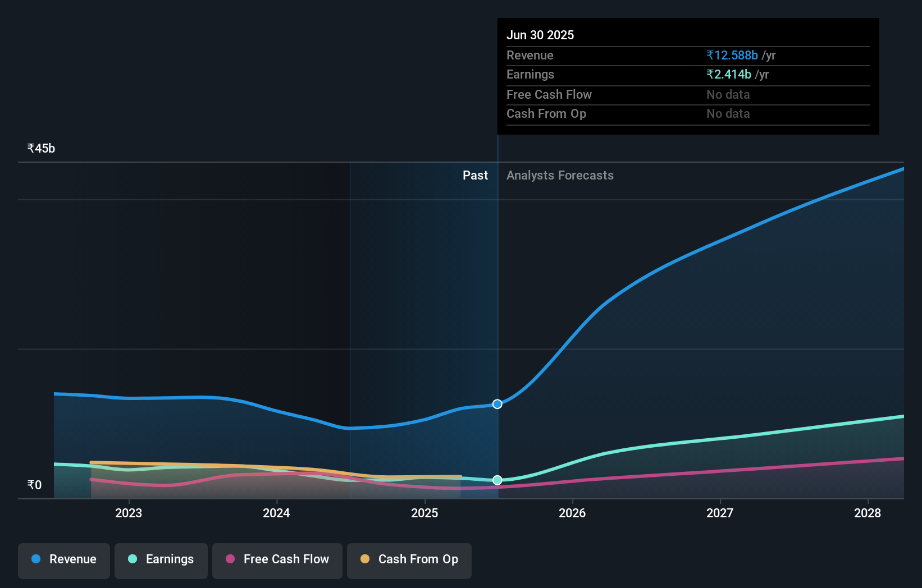Click the yellow Cash From Op legend dot
This screenshot has width=922, height=588.
[364, 559]
